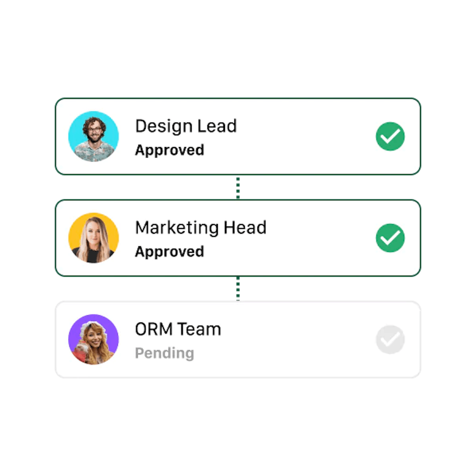The image size is (476, 476).
Task: Click the "ORM Team" title text
Action: (178, 329)
